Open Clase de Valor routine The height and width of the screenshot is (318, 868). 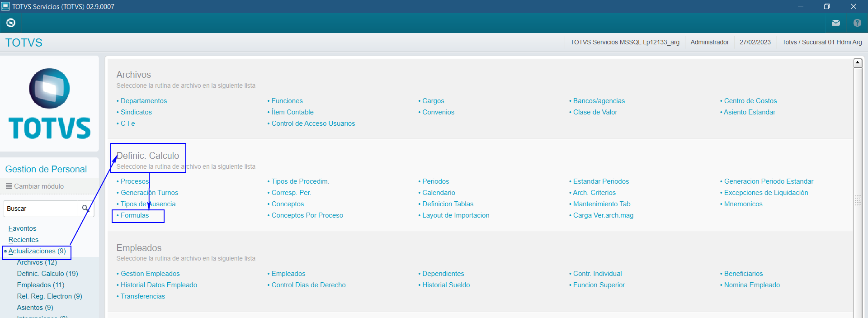coord(595,112)
